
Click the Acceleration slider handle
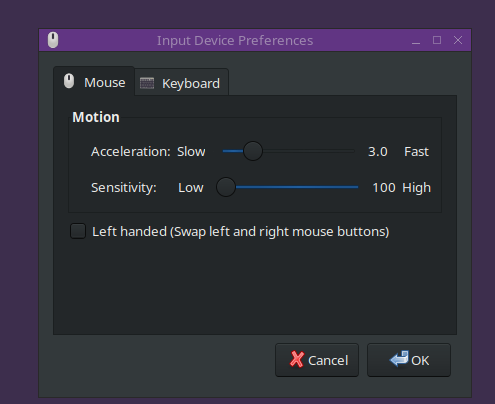[x=253, y=151]
